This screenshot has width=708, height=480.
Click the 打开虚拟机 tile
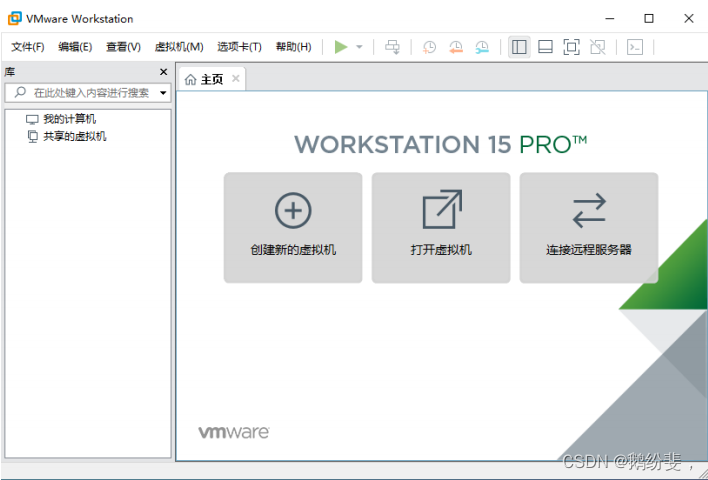point(441,228)
